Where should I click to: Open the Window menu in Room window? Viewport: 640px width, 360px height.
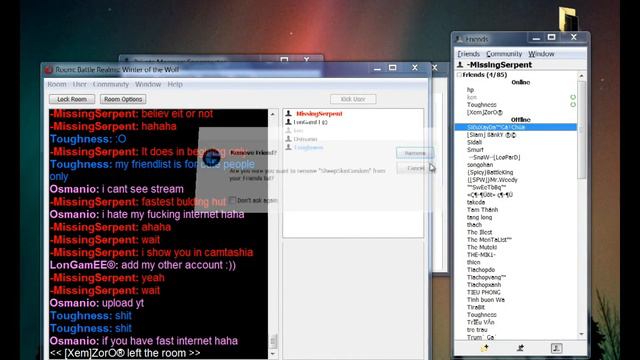click(148, 84)
